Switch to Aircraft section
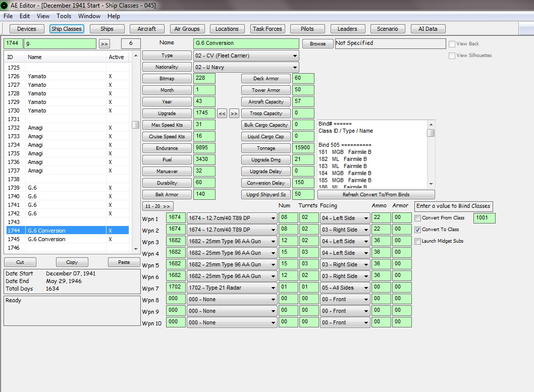 pyautogui.click(x=147, y=29)
